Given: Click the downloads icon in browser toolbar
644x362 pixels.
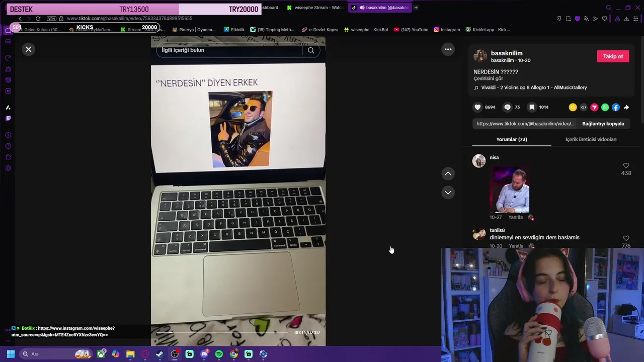Looking at the screenshot, I should (626, 19).
